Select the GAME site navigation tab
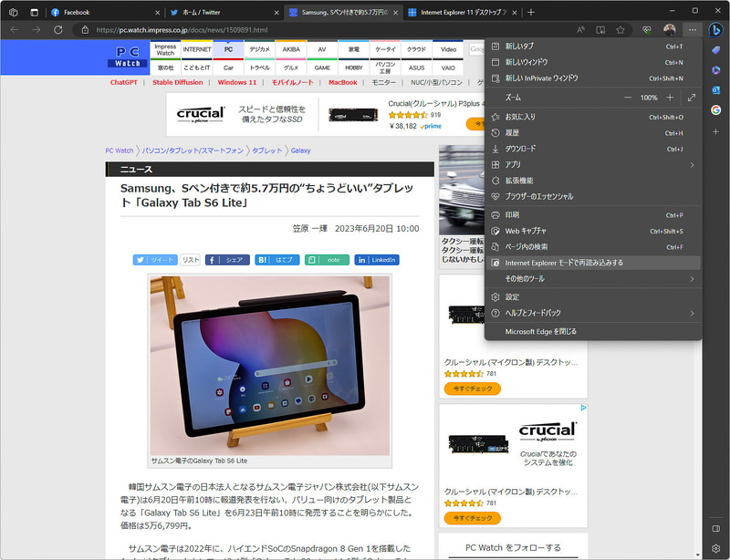This screenshot has height=560, width=730. [322, 67]
